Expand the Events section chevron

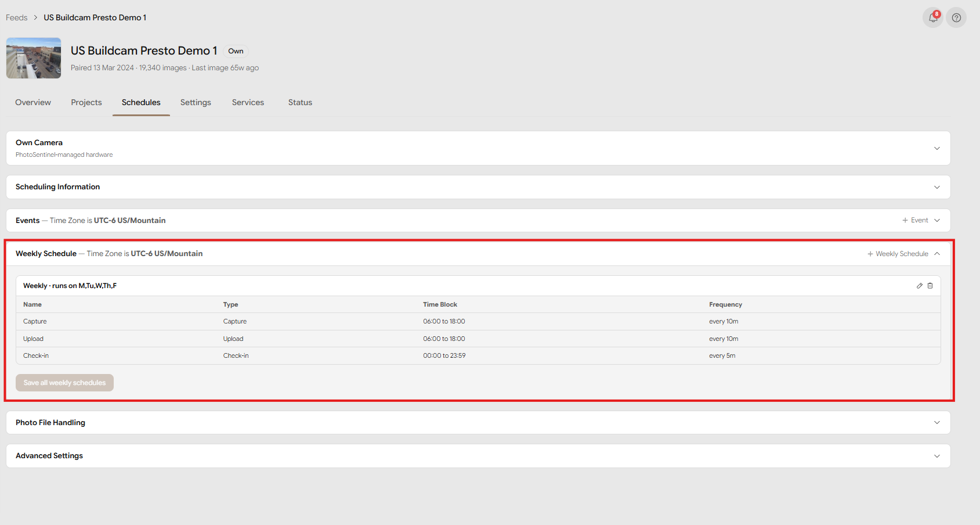(x=936, y=220)
